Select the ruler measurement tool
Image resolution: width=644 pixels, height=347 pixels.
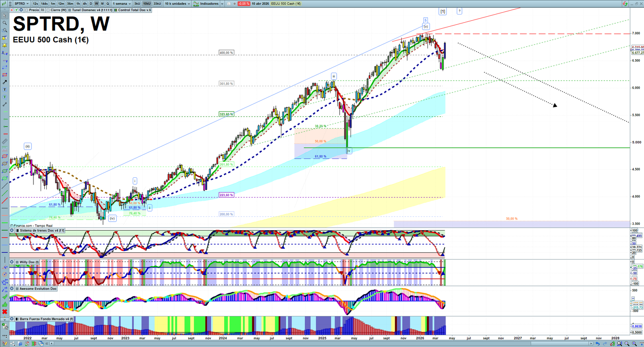[x=4, y=141]
